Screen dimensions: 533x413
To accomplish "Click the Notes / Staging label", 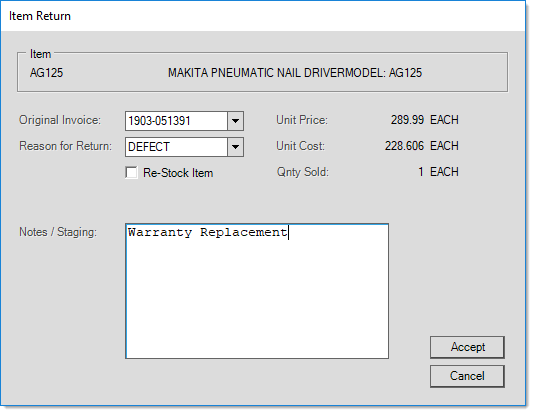I will (x=58, y=232).
